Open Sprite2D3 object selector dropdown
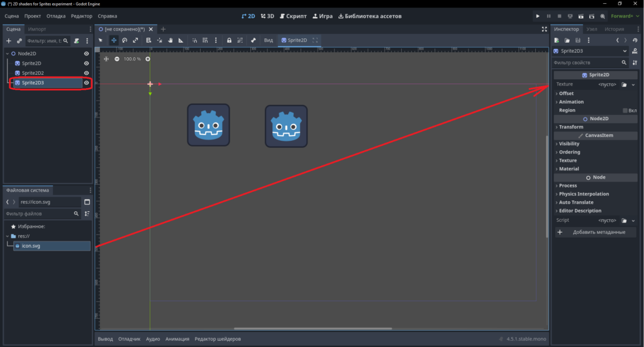Image resolution: width=644 pixels, height=347 pixels. pos(590,51)
